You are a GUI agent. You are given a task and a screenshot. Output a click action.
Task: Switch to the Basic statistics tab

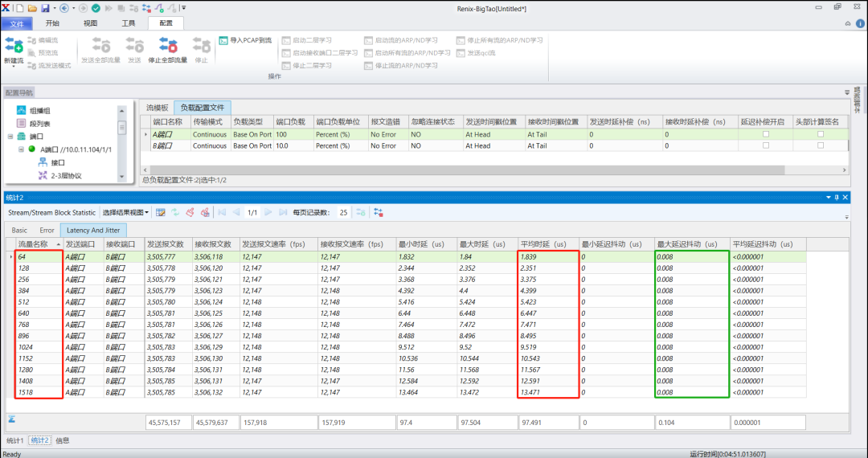pos(19,230)
